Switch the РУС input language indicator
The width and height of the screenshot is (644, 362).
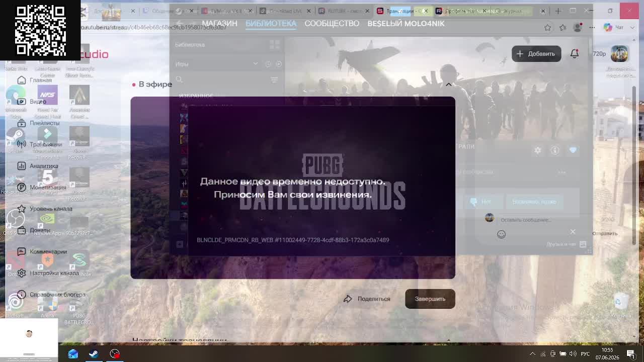point(585,354)
